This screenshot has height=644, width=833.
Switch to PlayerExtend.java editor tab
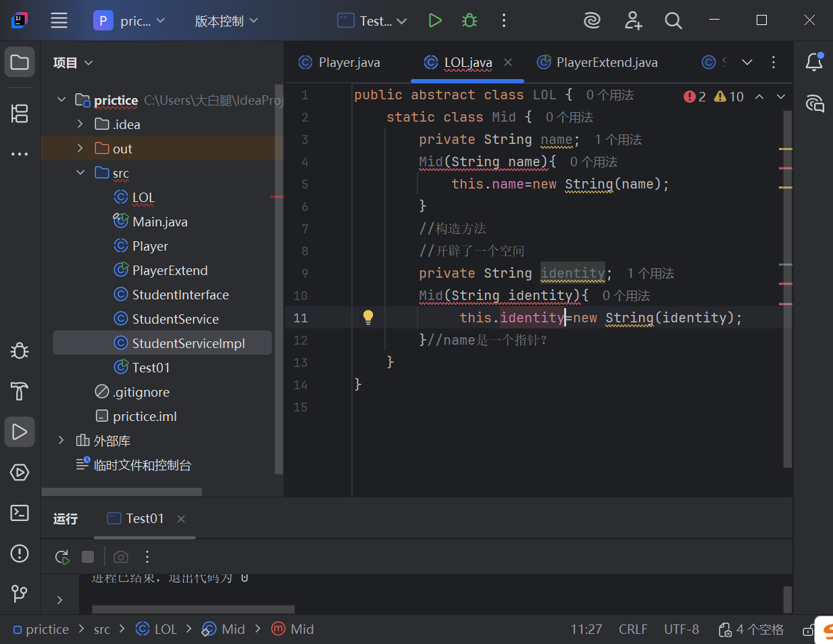597,63
